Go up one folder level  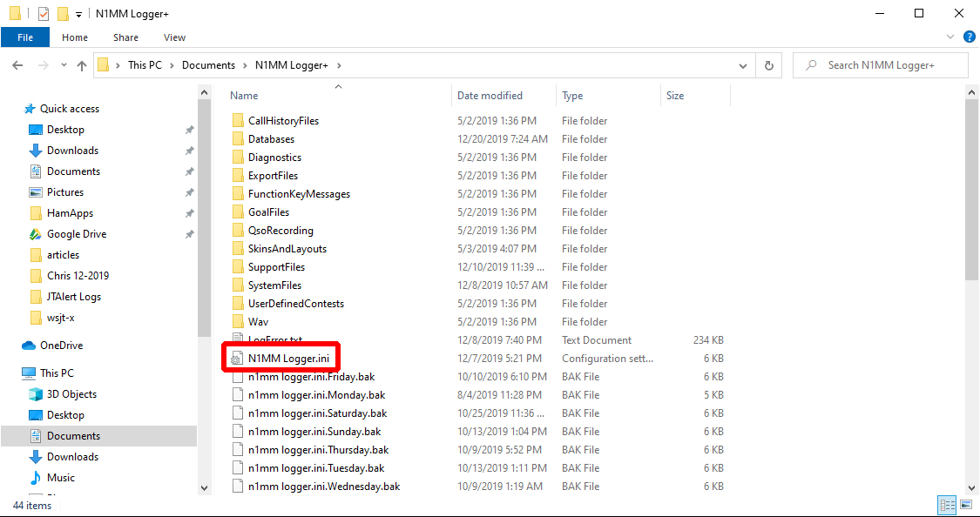[x=81, y=65]
